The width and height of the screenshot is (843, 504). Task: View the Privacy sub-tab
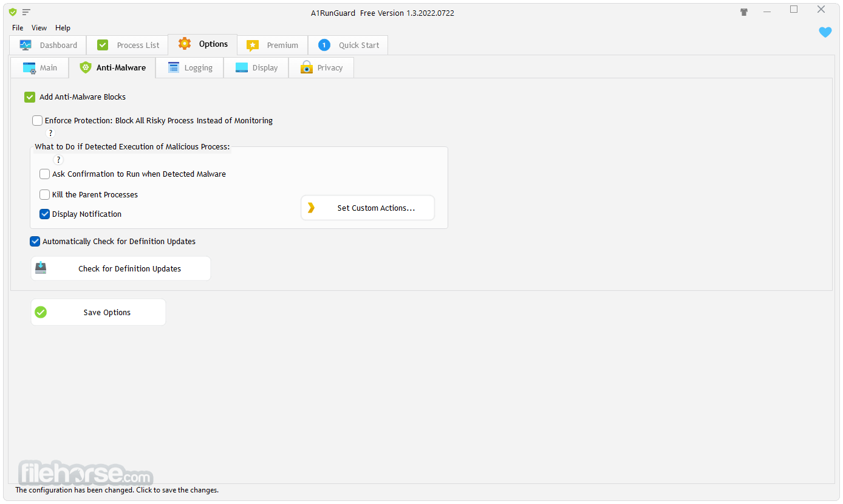[x=321, y=68]
